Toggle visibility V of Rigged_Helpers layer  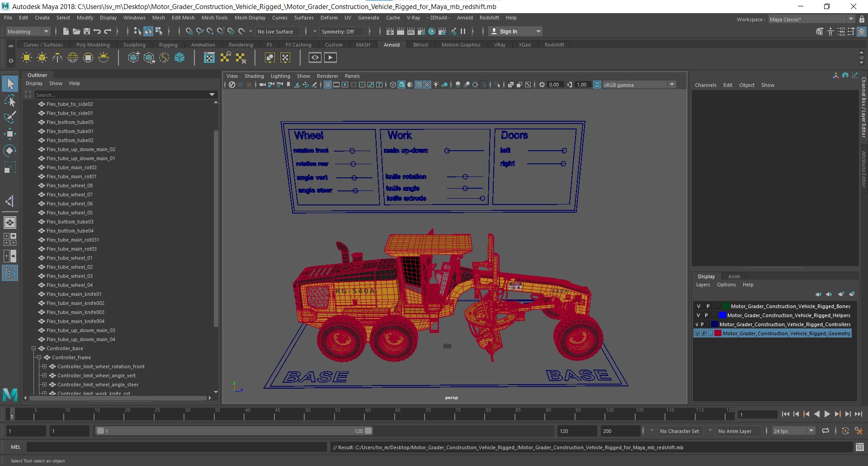698,315
